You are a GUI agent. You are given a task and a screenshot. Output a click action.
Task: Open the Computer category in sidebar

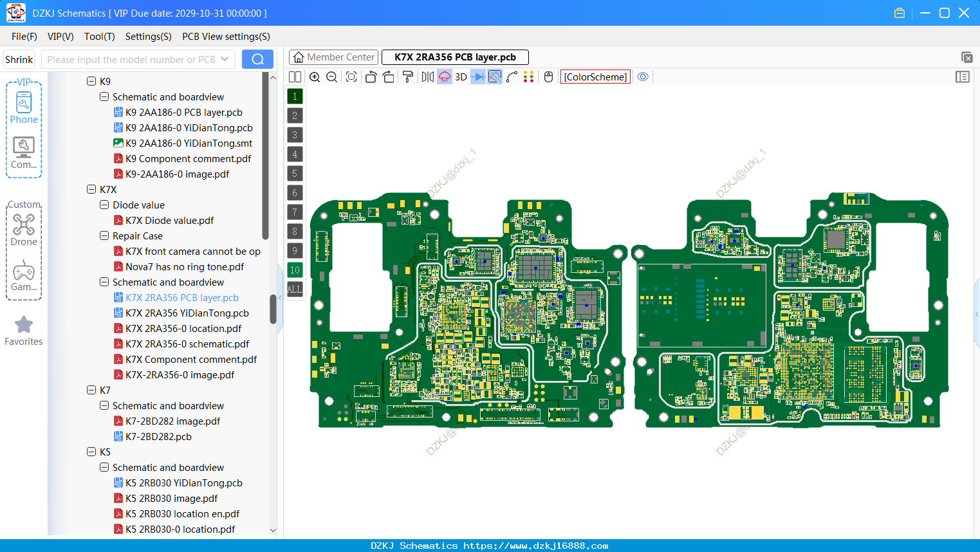click(x=24, y=153)
